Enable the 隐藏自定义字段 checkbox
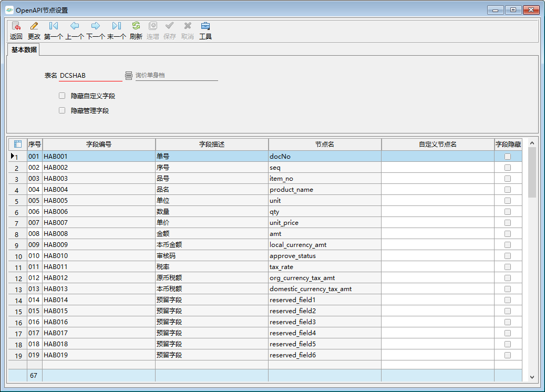The width and height of the screenshot is (545, 392). click(x=63, y=96)
